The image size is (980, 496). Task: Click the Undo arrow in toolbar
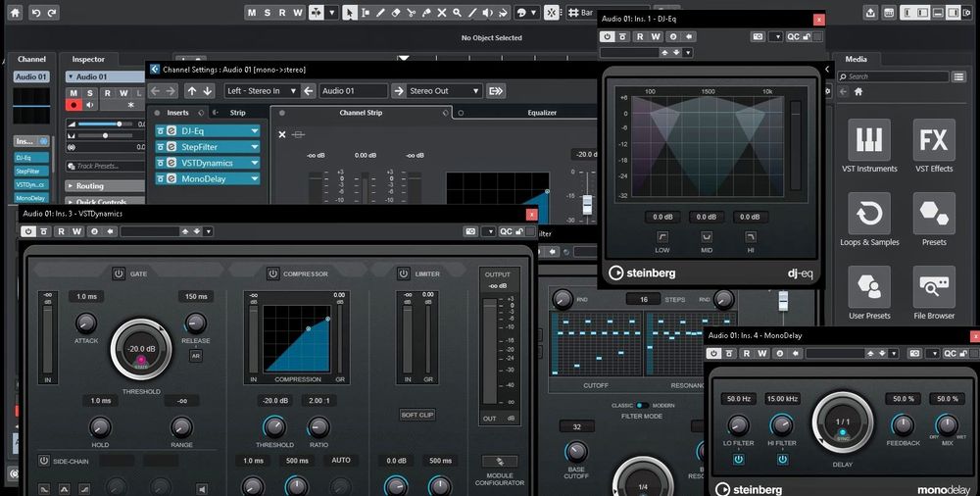36,13
